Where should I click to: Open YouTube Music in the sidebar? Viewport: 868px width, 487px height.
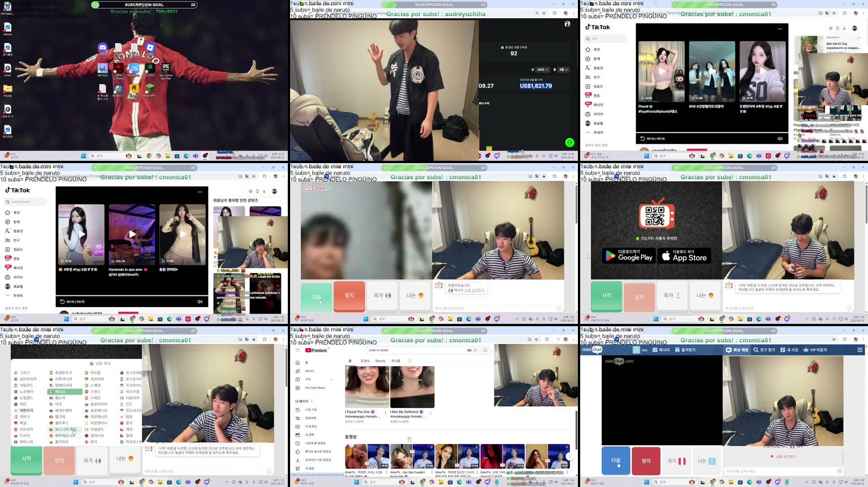point(310,388)
